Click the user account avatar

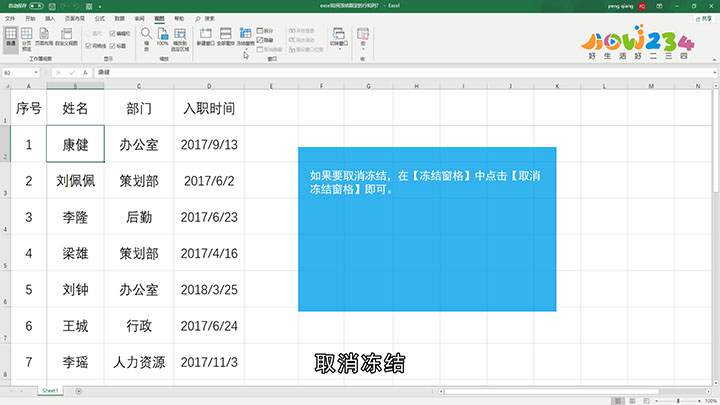click(x=642, y=6)
